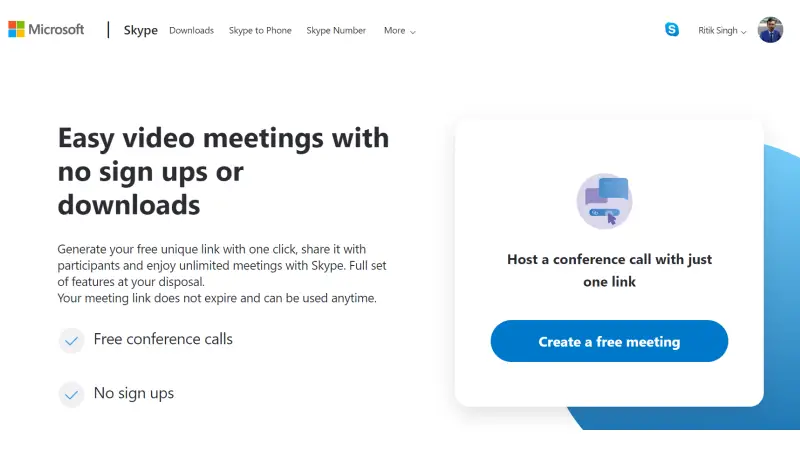Image resolution: width=800 pixels, height=449 pixels.
Task: Expand the More menu chevron
Action: [413, 32]
